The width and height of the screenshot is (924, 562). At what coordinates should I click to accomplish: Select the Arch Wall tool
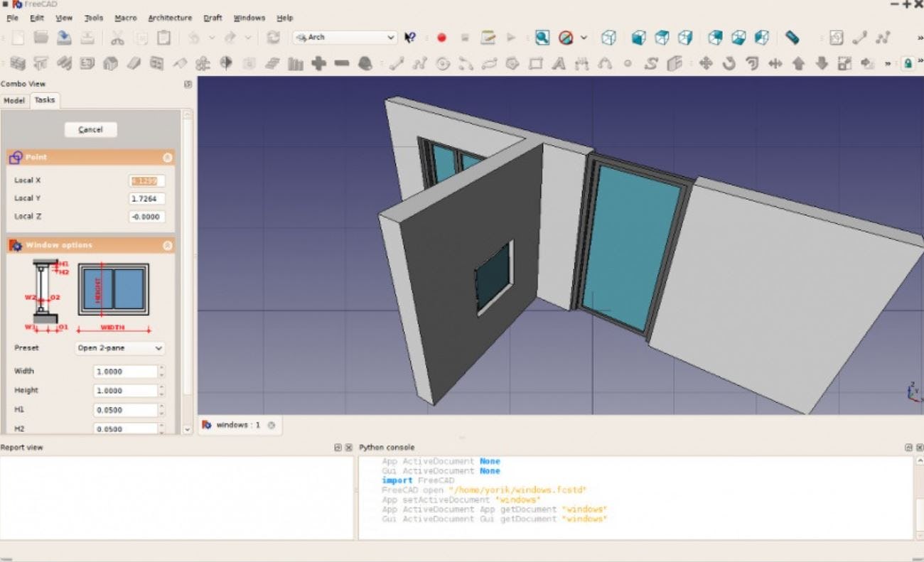tap(18, 63)
